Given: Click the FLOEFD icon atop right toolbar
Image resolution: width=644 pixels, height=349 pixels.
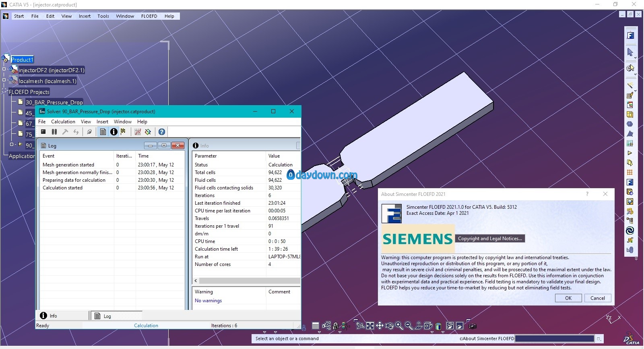Looking at the screenshot, I should coord(630,35).
